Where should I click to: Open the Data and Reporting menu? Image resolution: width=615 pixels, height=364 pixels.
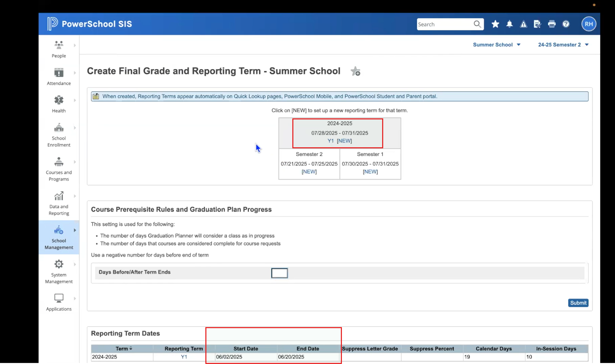click(x=59, y=203)
